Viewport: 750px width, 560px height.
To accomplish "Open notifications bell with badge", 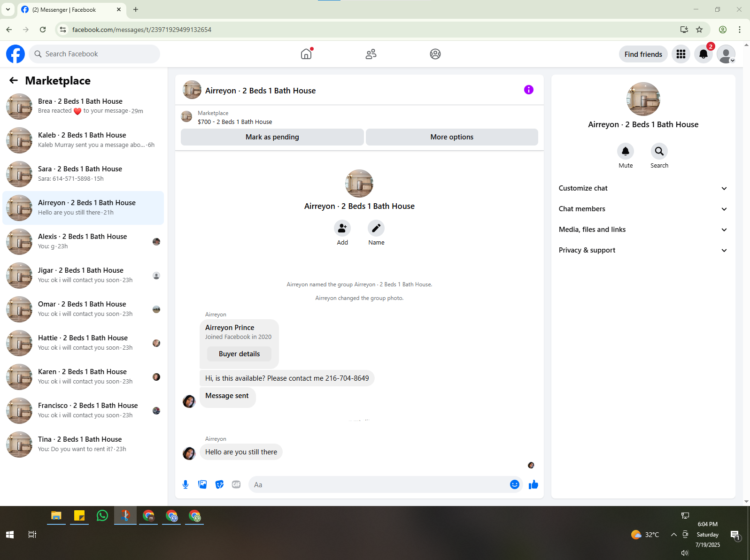I will (x=704, y=54).
